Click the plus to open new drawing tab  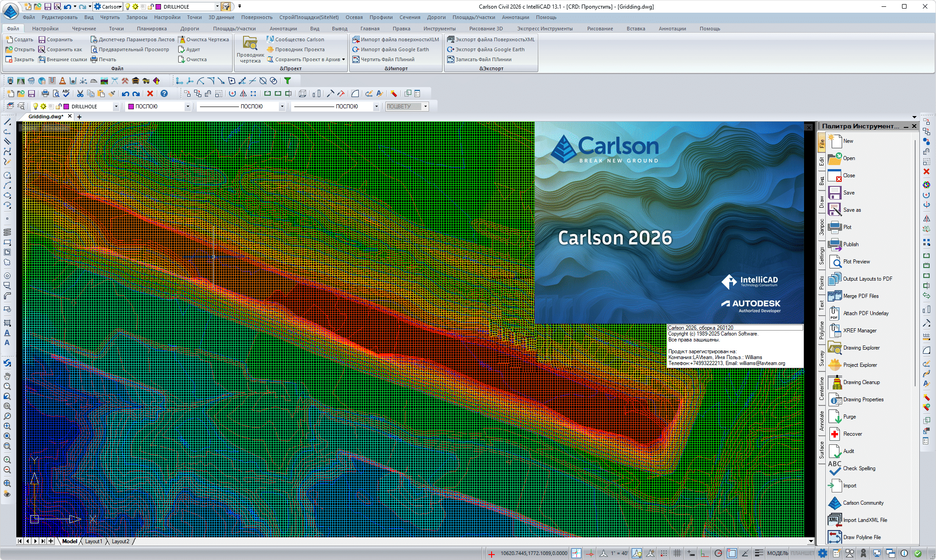79,117
